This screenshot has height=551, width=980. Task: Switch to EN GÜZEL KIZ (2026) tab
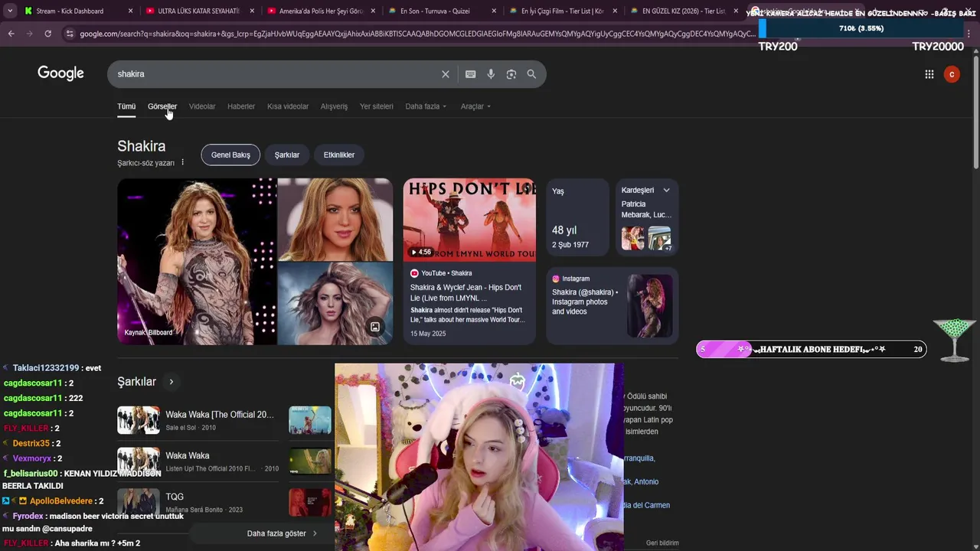[683, 11]
